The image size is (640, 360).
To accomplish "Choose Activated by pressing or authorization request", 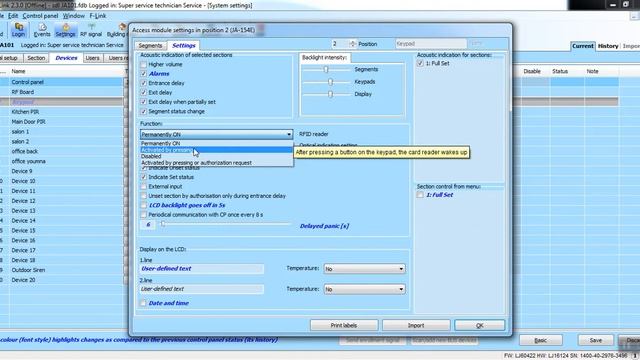I will [x=216, y=162].
